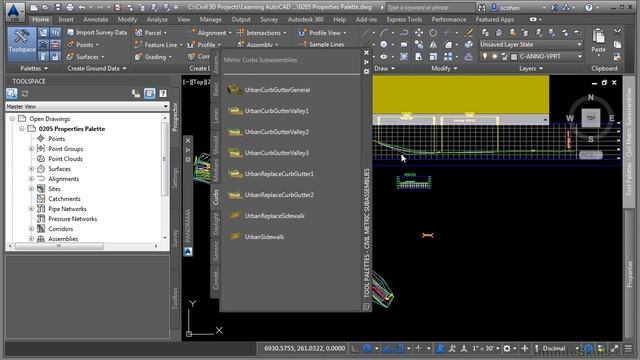Click the Sample Lines button
Screen dimensions: 640x360
click(x=322, y=44)
